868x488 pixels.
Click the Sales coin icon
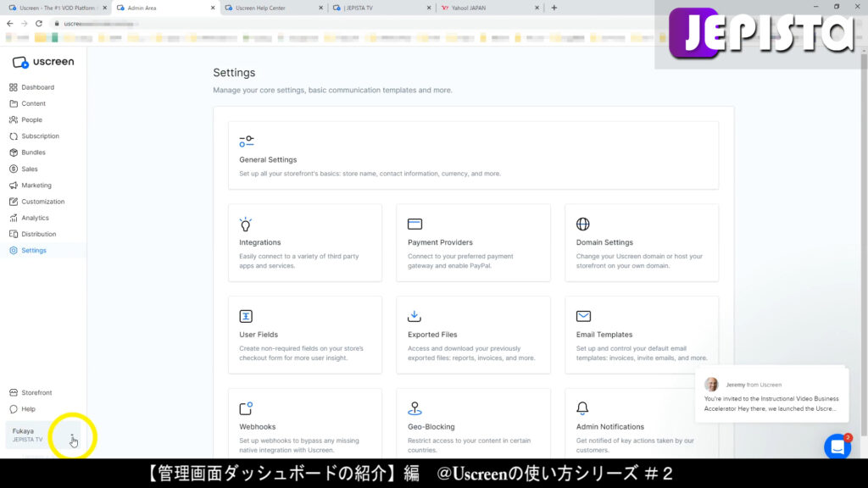tap(14, 169)
